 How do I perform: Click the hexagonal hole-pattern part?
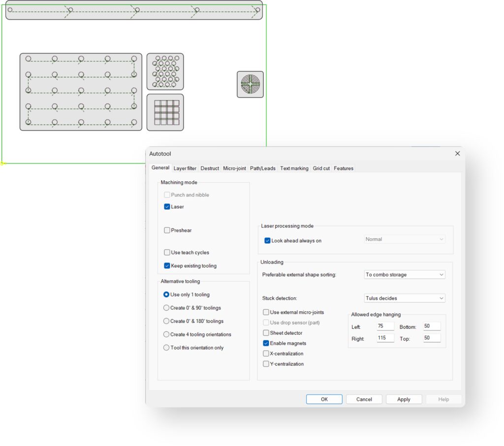pyautogui.click(x=165, y=71)
